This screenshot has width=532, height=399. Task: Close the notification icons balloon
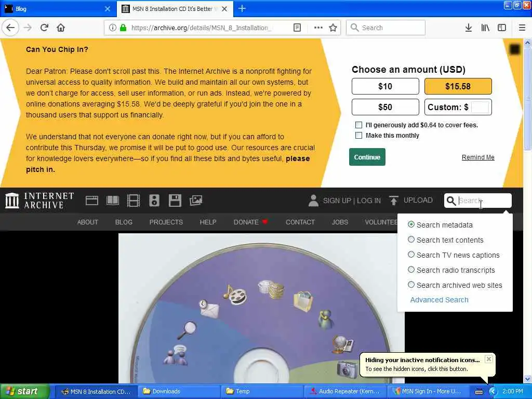[488, 359]
